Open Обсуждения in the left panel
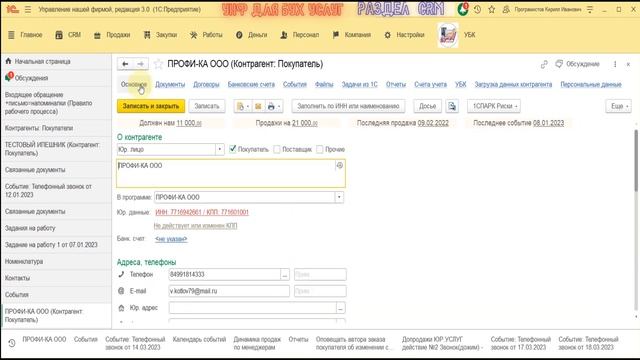Screen dimensions: 640x360 point(31,78)
